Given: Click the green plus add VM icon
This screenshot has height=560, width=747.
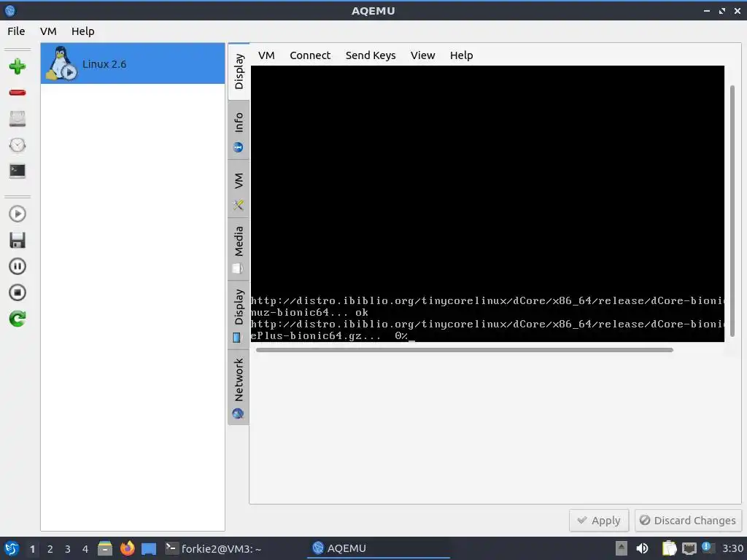Looking at the screenshot, I should (18, 66).
